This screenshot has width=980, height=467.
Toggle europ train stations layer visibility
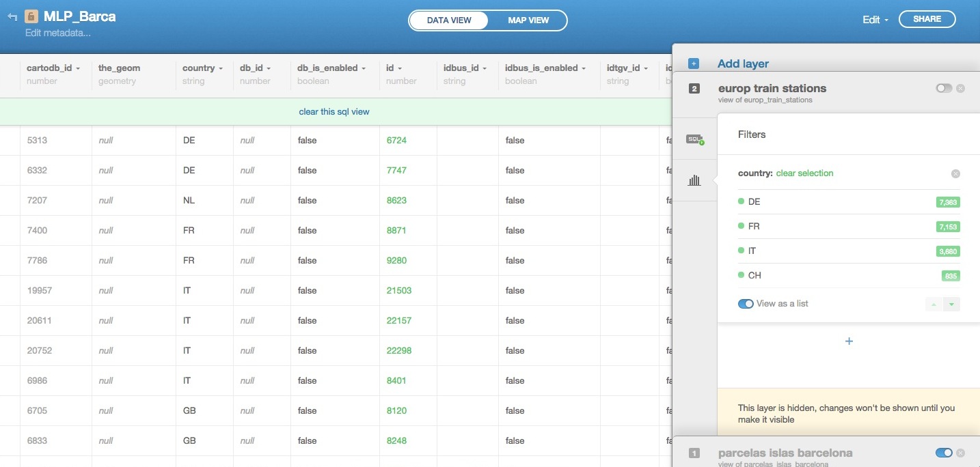[943, 89]
